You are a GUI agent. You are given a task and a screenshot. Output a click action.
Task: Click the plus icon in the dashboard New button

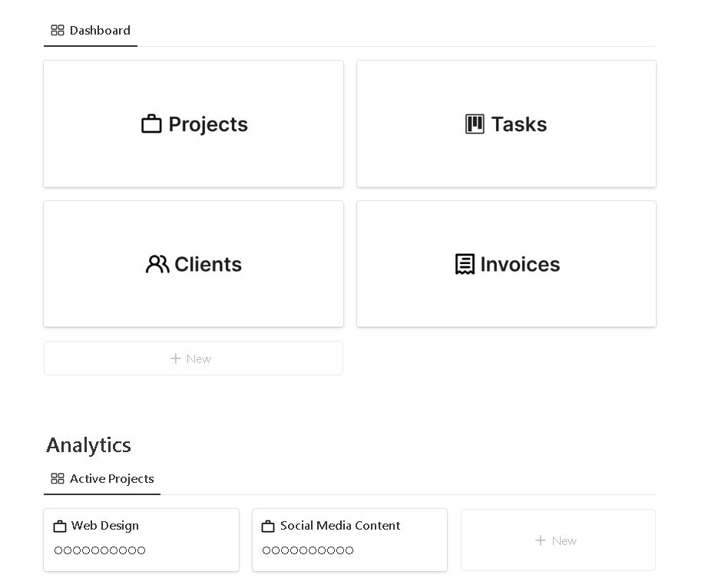176,358
